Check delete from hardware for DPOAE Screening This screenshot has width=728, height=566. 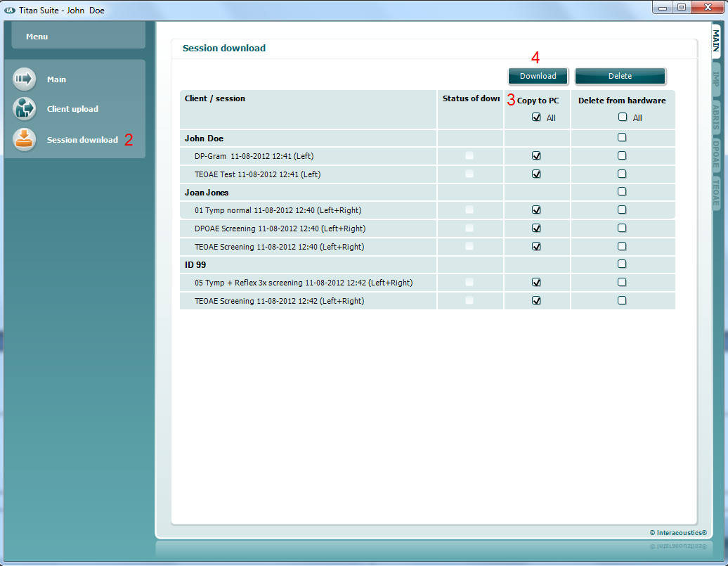coord(622,229)
